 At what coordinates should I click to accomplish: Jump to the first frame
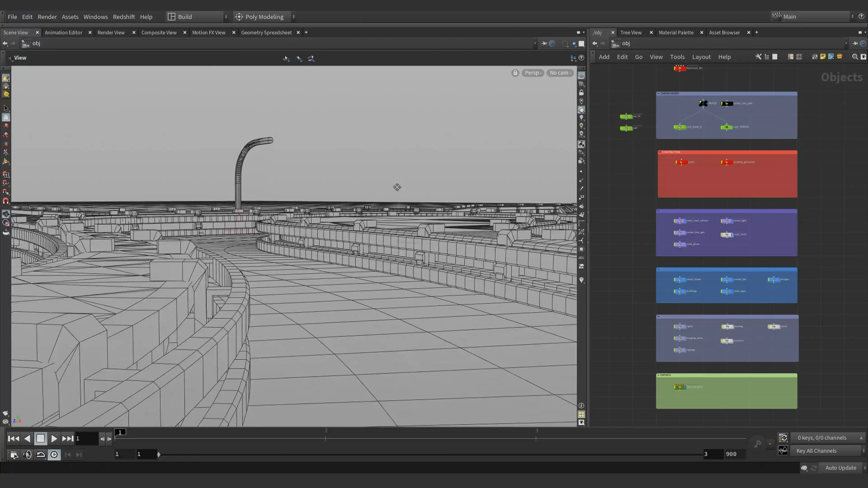14,438
